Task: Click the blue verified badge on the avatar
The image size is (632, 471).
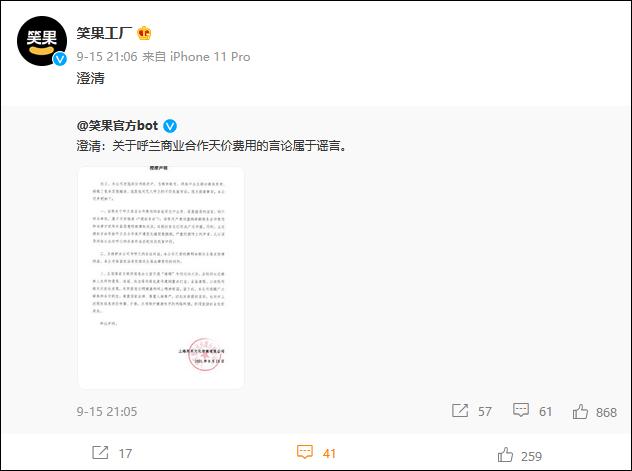Action: 60,60
